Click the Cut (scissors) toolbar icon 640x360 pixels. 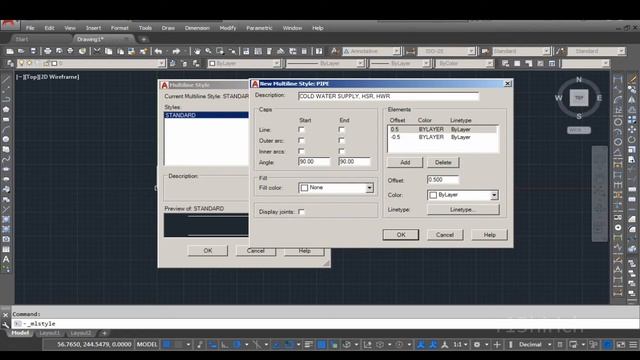pos(97,51)
